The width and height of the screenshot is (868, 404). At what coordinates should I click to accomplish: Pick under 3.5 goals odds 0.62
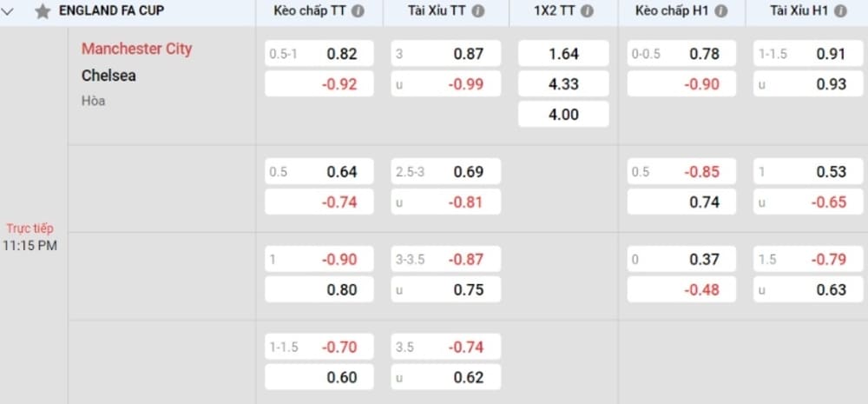point(445,377)
